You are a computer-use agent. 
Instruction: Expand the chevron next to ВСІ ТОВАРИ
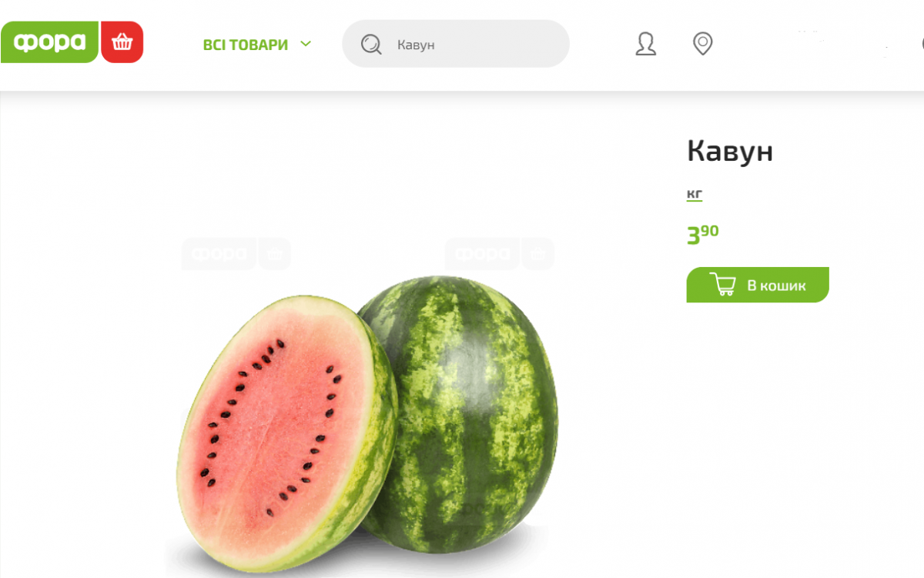click(306, 44)
